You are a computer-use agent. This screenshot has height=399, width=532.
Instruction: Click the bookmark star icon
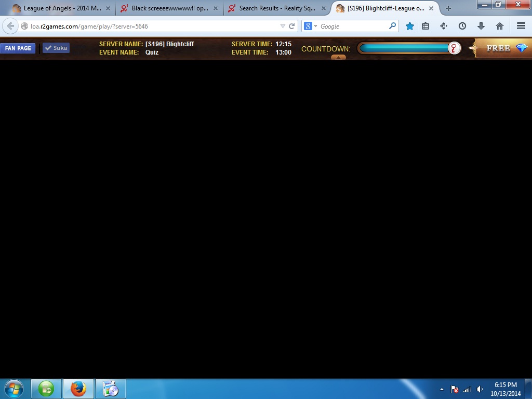[x=410, y=26]
